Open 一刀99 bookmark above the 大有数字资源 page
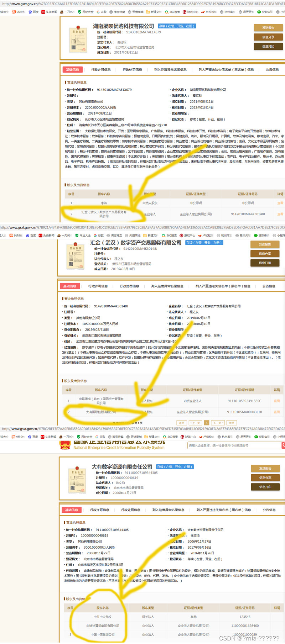Image resolution: width=285 pixels, height=644 pixels. point(67,437)
